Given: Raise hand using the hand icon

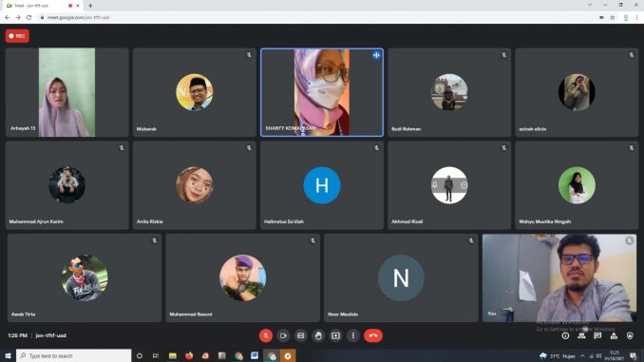Looking at the screenshot, I should (318, 335).
